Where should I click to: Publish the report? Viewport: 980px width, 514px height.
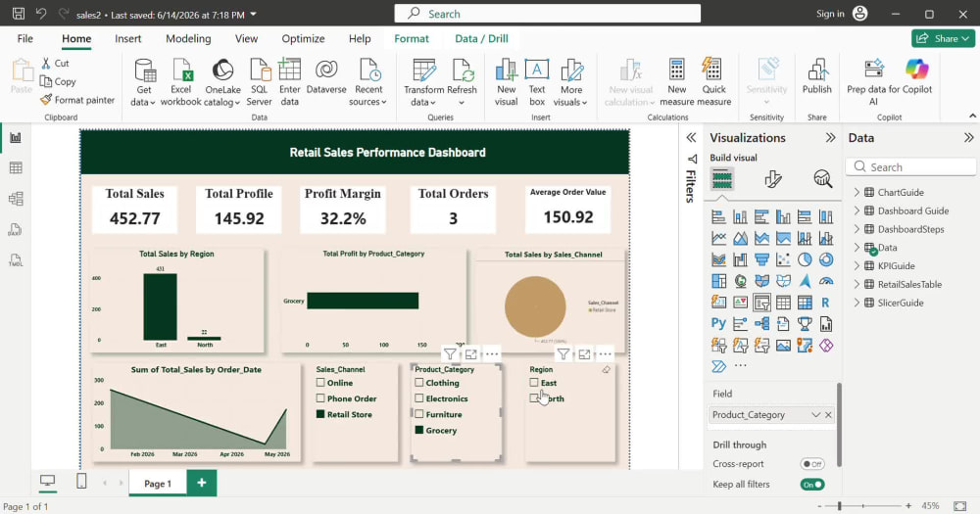(817, 76)
